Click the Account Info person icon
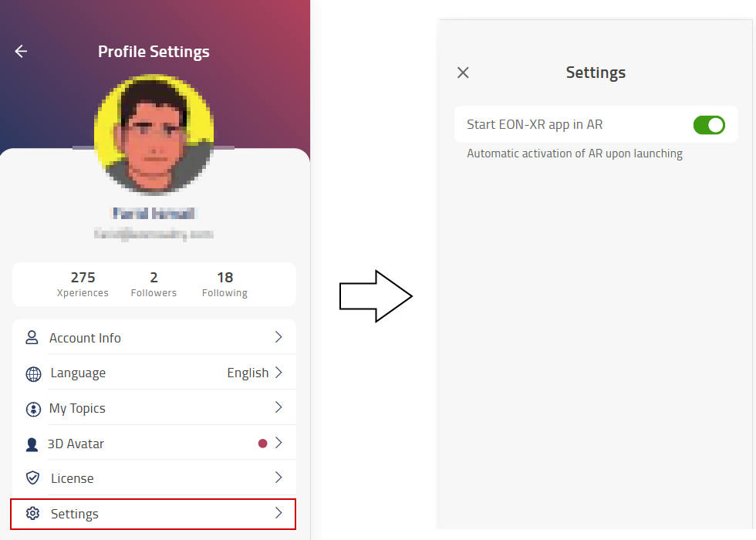The width and height of the screenshot is (756, 540). click(x=32, y=338)
